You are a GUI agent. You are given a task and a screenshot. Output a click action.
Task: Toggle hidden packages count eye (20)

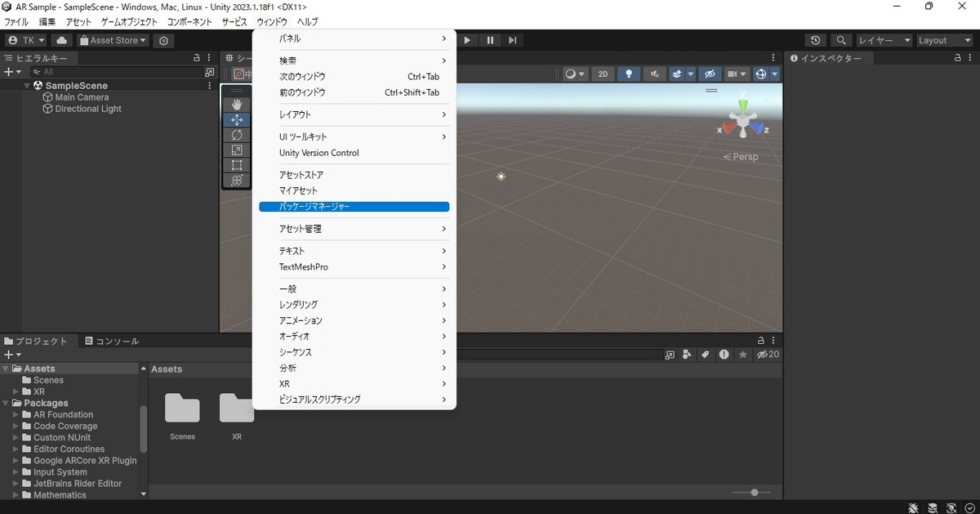tap(768, 355)
